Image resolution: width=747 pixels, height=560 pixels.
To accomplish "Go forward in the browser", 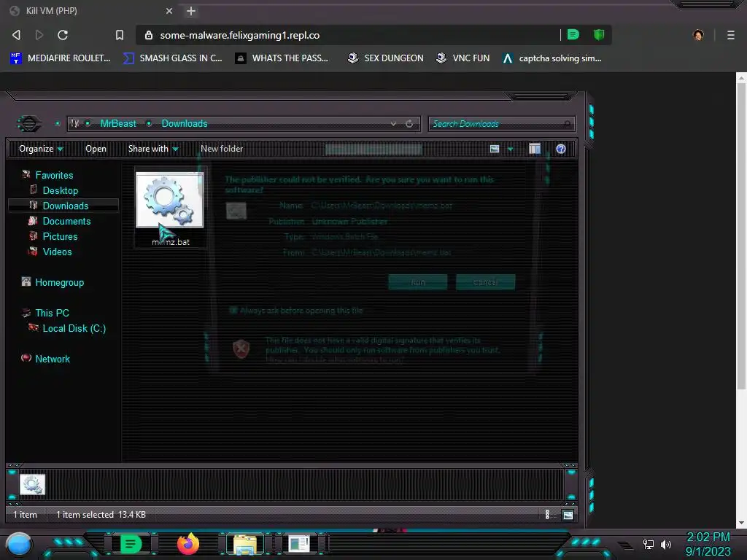I will 39,35.
